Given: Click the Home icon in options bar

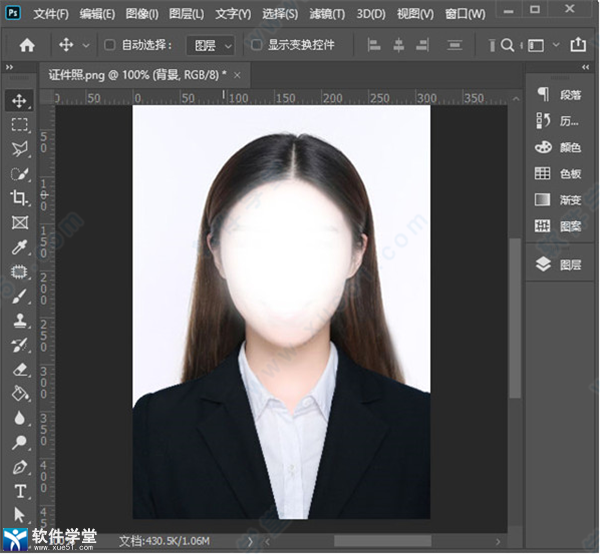Looking at the screenshot, I should pyautogui.click(x=27, y=45).
